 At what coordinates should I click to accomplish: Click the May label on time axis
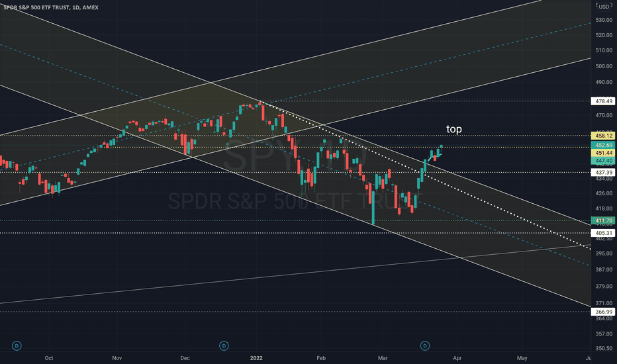[522, 358]
